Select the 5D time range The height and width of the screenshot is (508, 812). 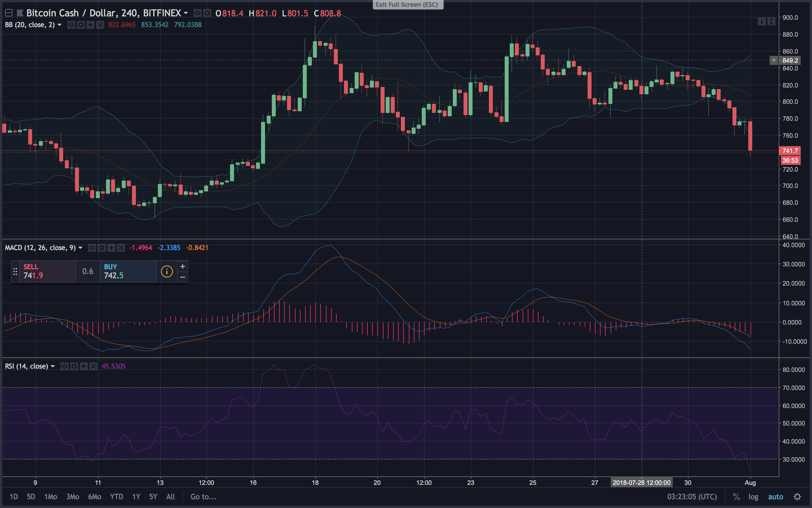pos(31,497)
